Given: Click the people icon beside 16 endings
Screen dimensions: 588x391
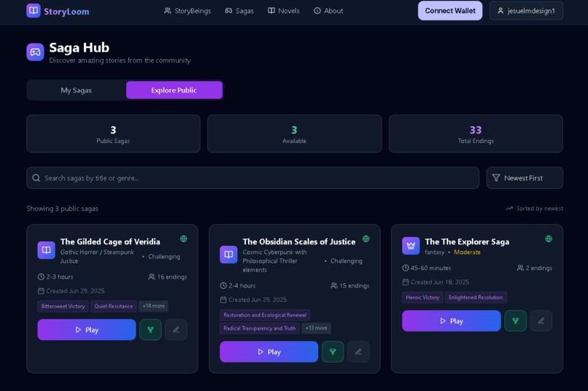Looking at the screenshot, I should point(152,276).
